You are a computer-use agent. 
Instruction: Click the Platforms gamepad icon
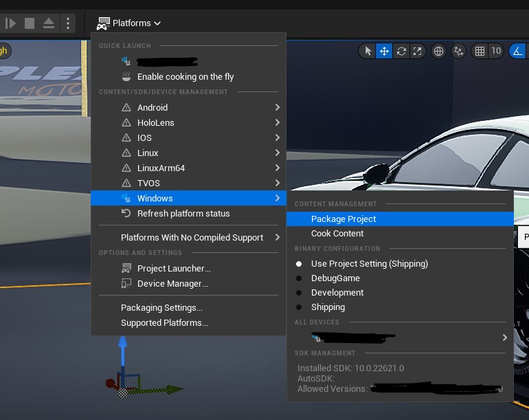[103, 23]
